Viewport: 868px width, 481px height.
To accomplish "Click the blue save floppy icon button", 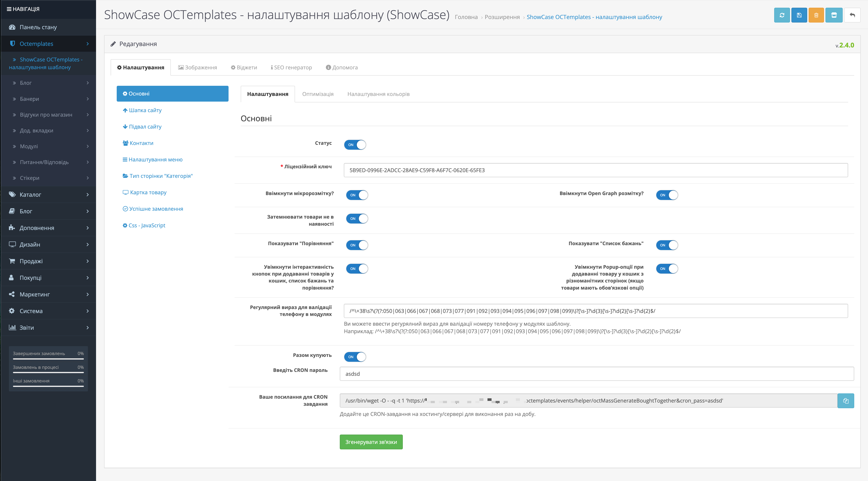I will tap(799, 15).
